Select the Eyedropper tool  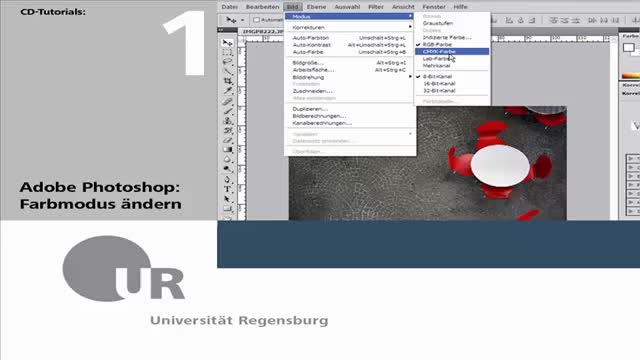pos(227,91)
